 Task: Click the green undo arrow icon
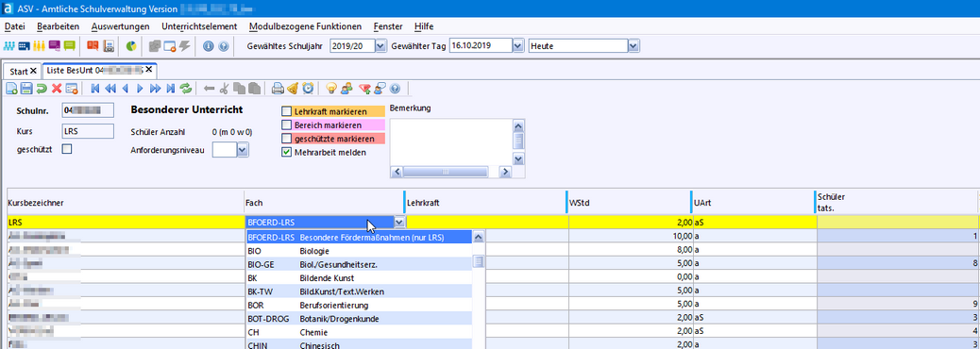point(42,89)
